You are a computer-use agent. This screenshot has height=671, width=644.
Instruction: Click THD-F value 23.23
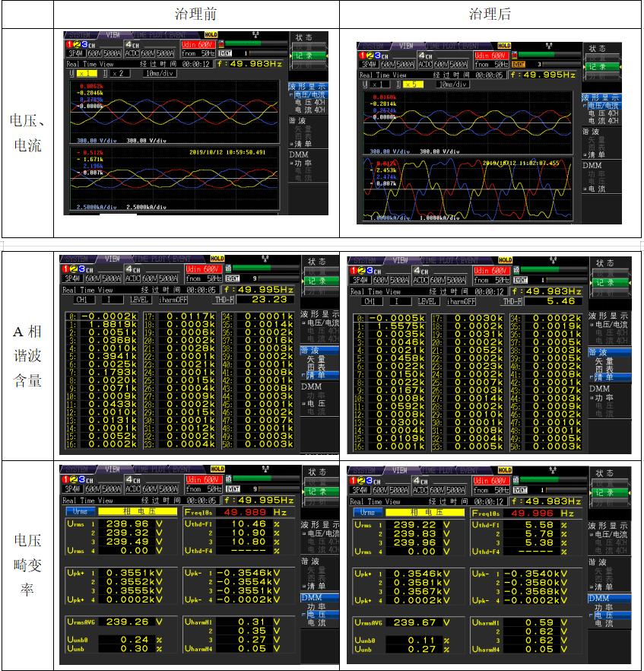point(269,300)
